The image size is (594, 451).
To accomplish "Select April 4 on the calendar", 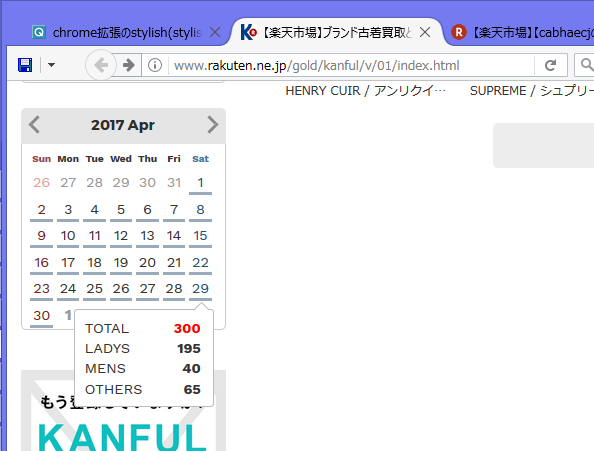I will [94, 210].
